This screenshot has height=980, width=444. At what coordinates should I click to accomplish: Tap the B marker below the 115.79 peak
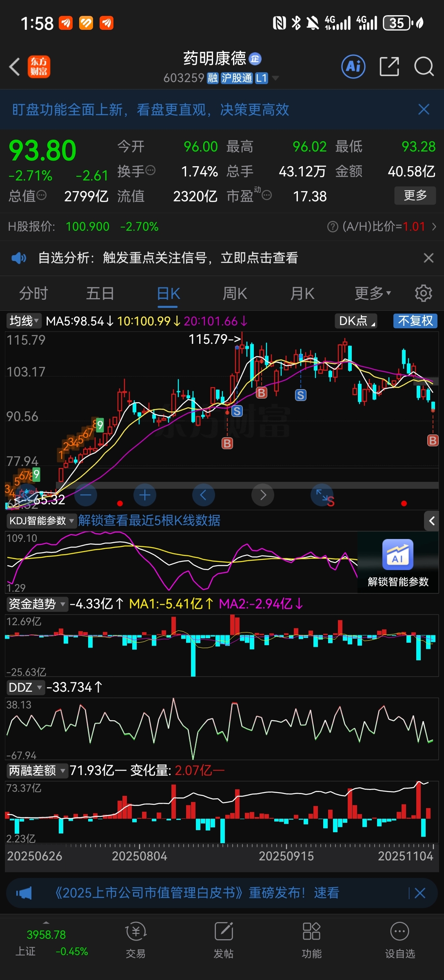coord(261,393)
